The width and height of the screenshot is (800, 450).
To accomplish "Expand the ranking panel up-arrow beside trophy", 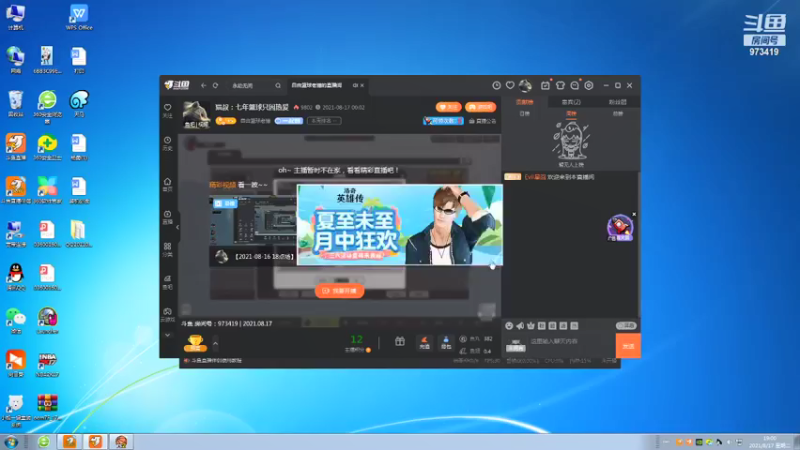I will tap(215, 343).
